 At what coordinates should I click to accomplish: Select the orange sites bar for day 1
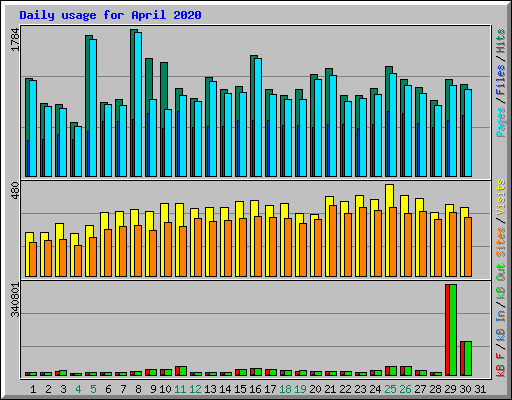tap(33, 259)
